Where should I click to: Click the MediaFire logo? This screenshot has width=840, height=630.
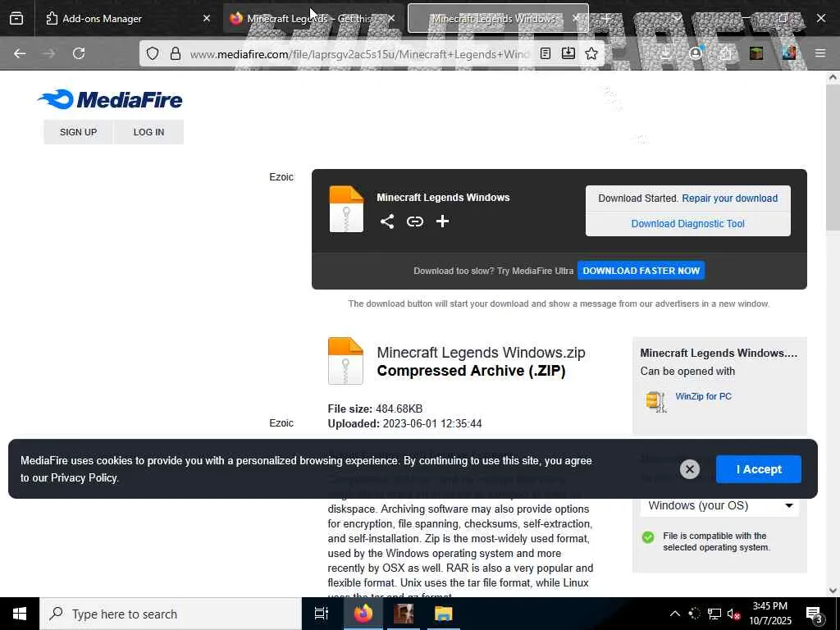(x=111, y=99)
